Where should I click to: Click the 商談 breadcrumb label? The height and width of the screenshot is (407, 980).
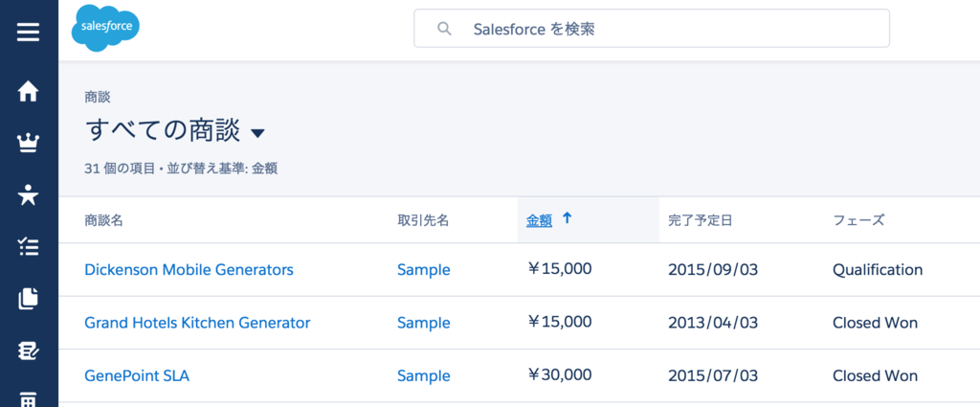point(98,97)
